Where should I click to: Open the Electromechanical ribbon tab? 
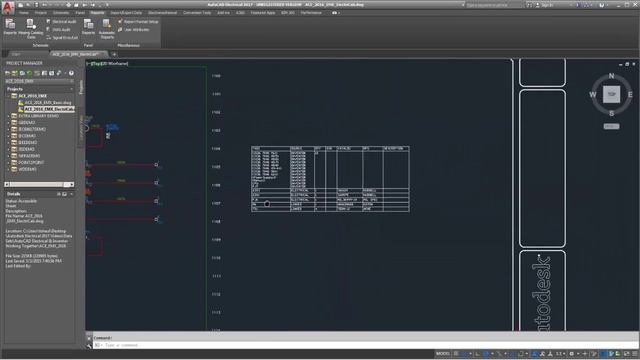point(162,13)
